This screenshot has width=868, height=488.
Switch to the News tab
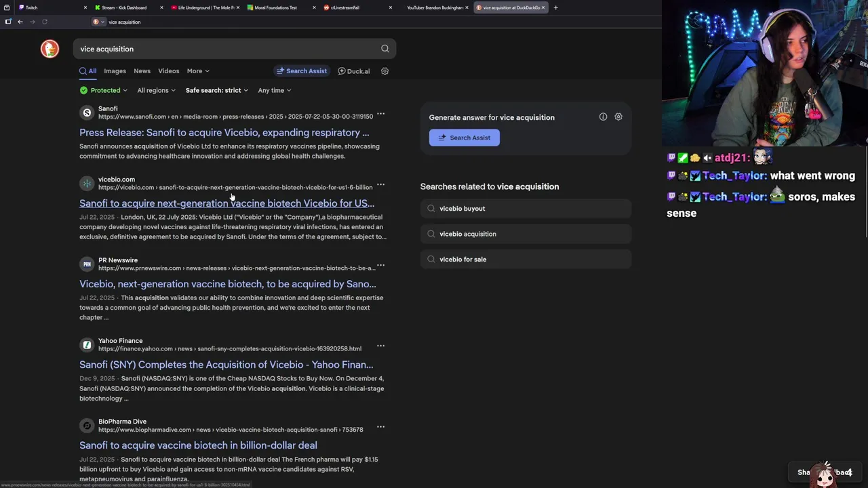(142, 71)
